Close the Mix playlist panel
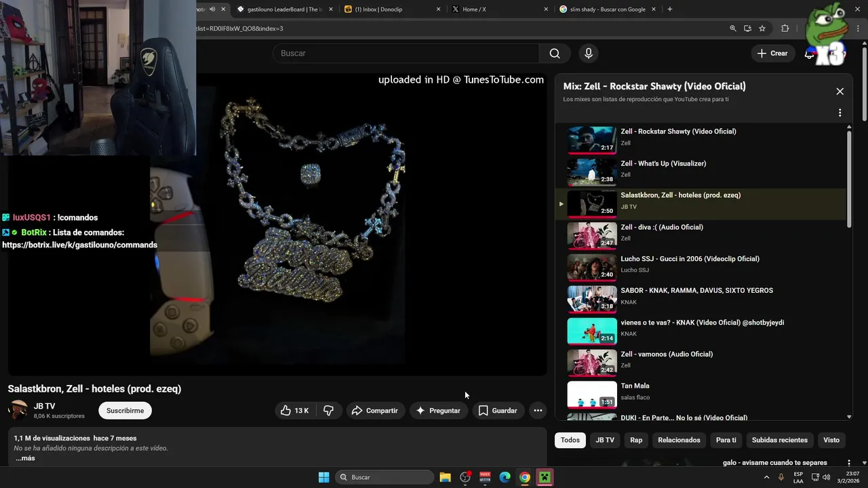 coord(840,91)
